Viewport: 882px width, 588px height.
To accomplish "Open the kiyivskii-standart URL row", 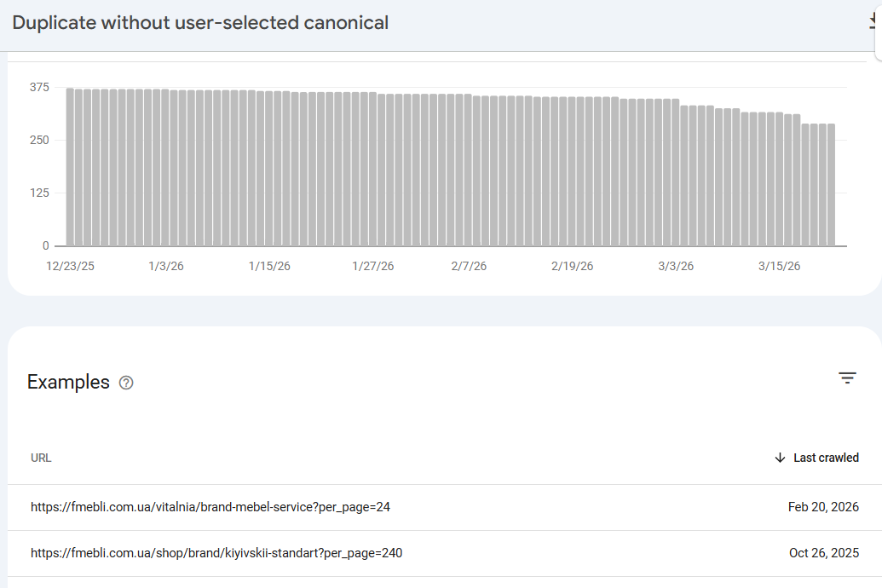I will [216, 553].
